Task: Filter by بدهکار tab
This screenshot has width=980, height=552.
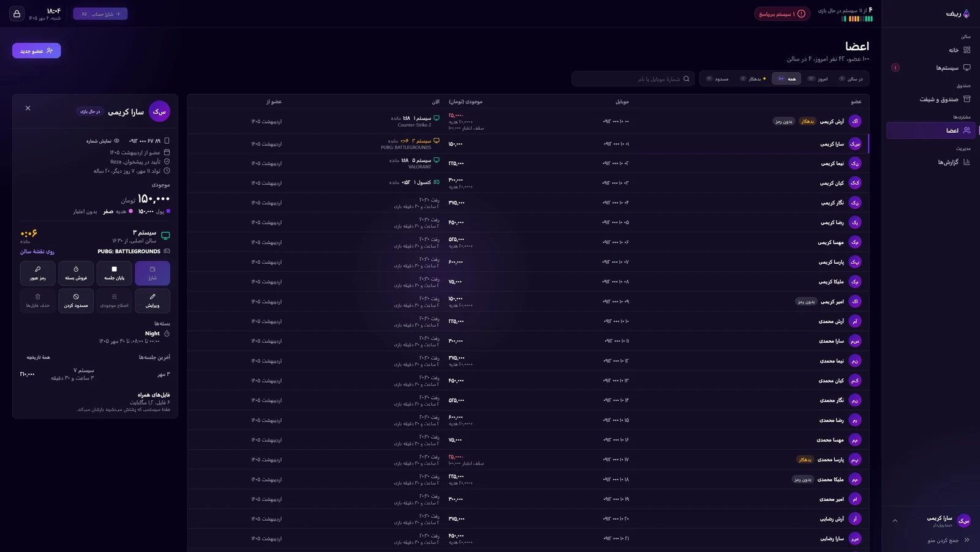Action: tap(753, 79)
